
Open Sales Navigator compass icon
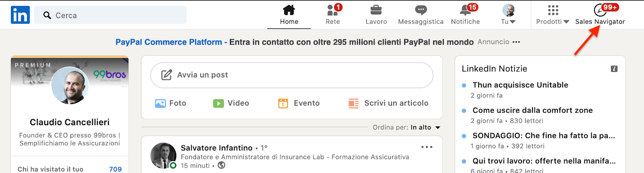tap(600, 10)
